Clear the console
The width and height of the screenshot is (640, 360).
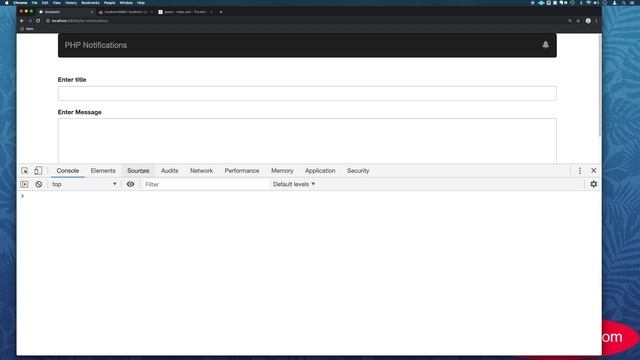(38, 184)
